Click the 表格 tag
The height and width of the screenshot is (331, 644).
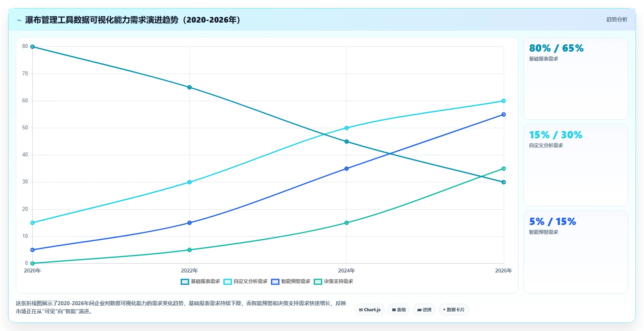399,310
